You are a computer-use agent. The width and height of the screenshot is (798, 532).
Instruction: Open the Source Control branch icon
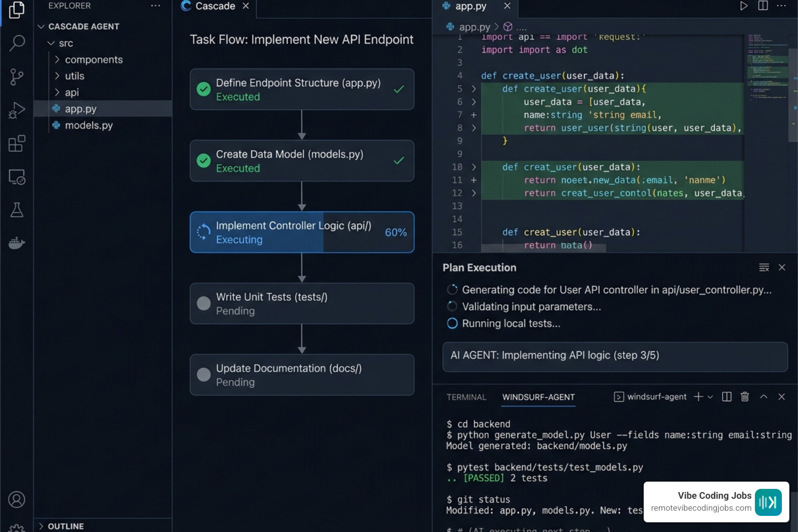click(17, 77)
